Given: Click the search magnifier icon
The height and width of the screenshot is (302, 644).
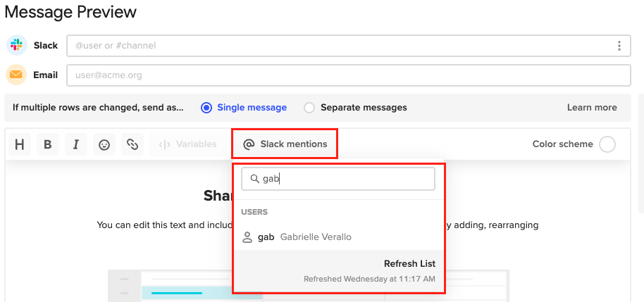Looking at the screenshot, I should click(255, 179).
